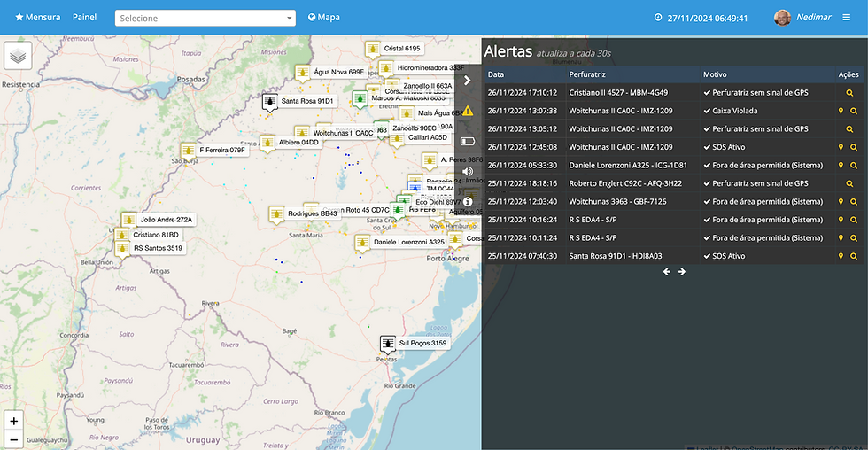Show map pin for 25/11/2024 10:16:24 alert

click(841, 220)
